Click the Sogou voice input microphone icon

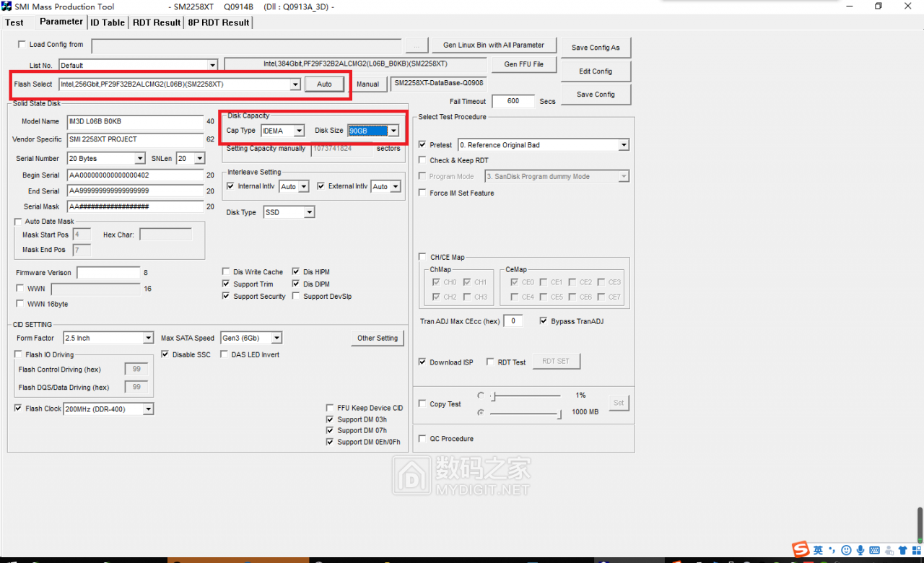(x=860, y=550)
